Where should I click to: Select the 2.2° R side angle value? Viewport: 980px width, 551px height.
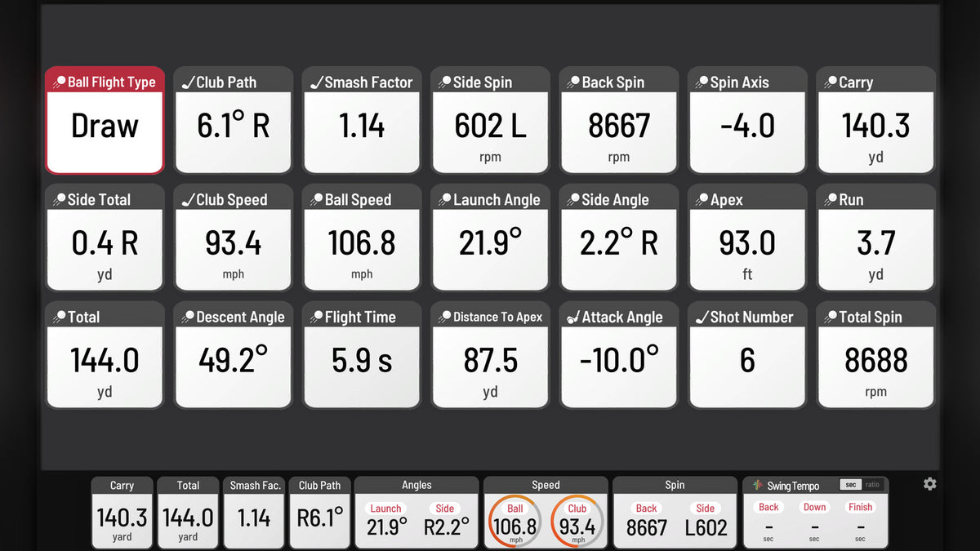pyautogui.click(x=619, y=243)
